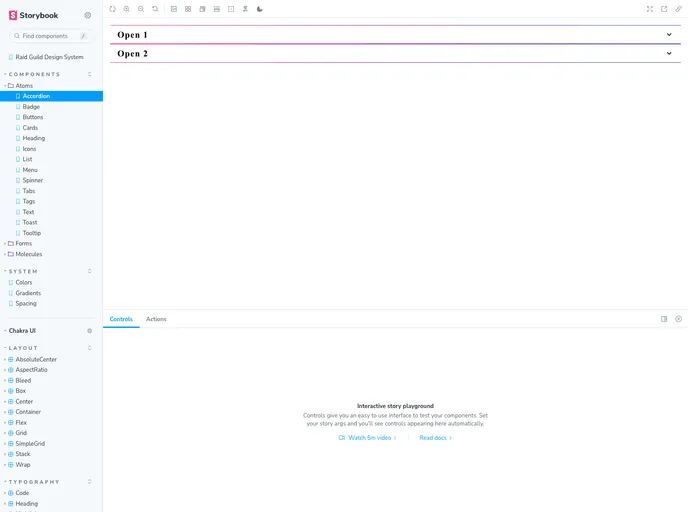Reset the canvas zoom
Image resolution: width=688 pixels, height=512 pixels.
(155, 9)
